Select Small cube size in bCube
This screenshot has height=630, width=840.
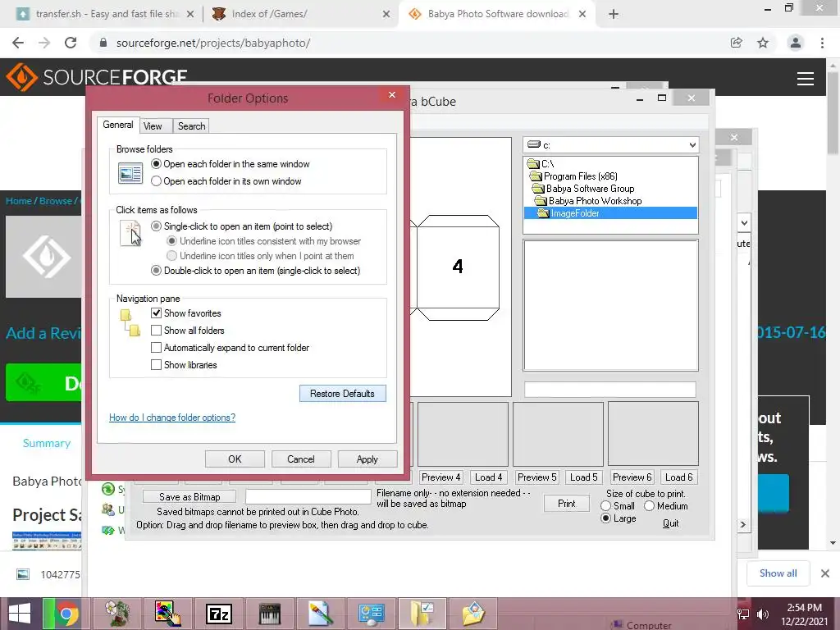tap(606, 505)
